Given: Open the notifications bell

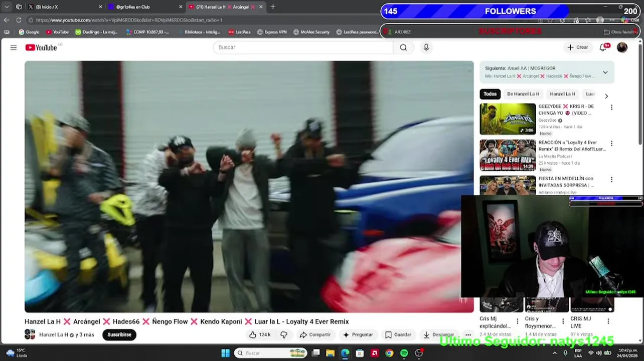Looking at the screenshot, I should coord(603,48).
